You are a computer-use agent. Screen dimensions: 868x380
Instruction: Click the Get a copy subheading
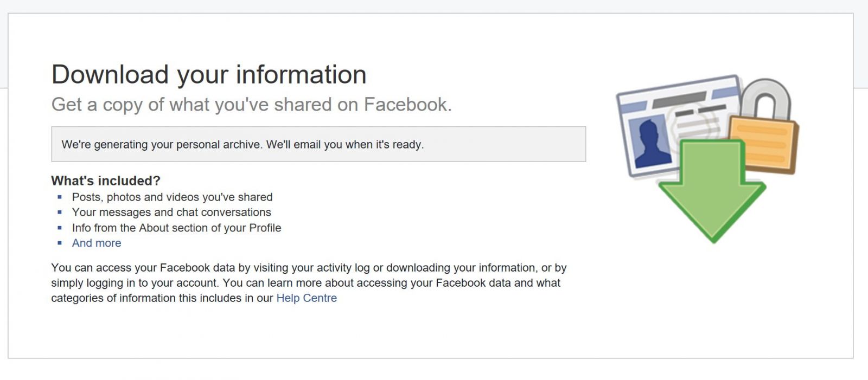tap(251, 104)
